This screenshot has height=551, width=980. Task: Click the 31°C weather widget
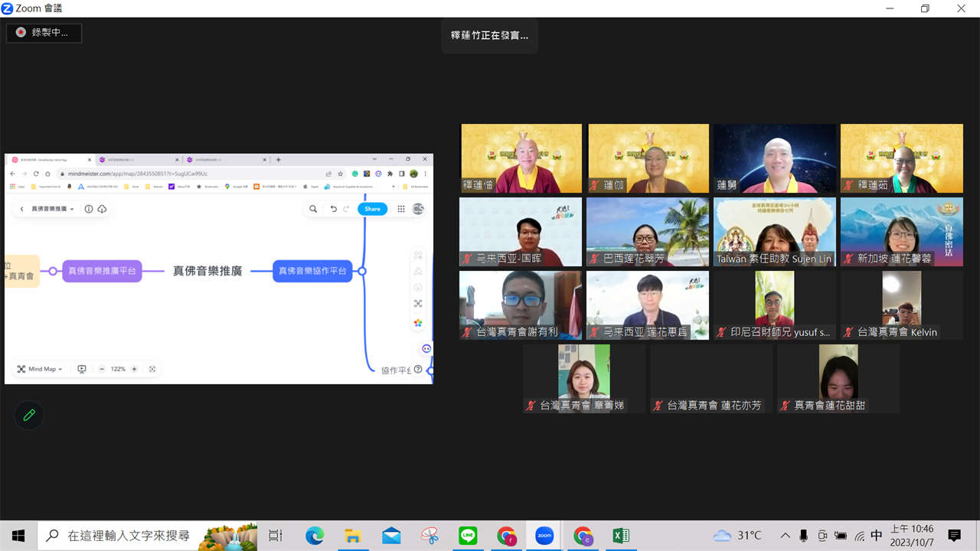pyautogui.click(x=737, y=536)
